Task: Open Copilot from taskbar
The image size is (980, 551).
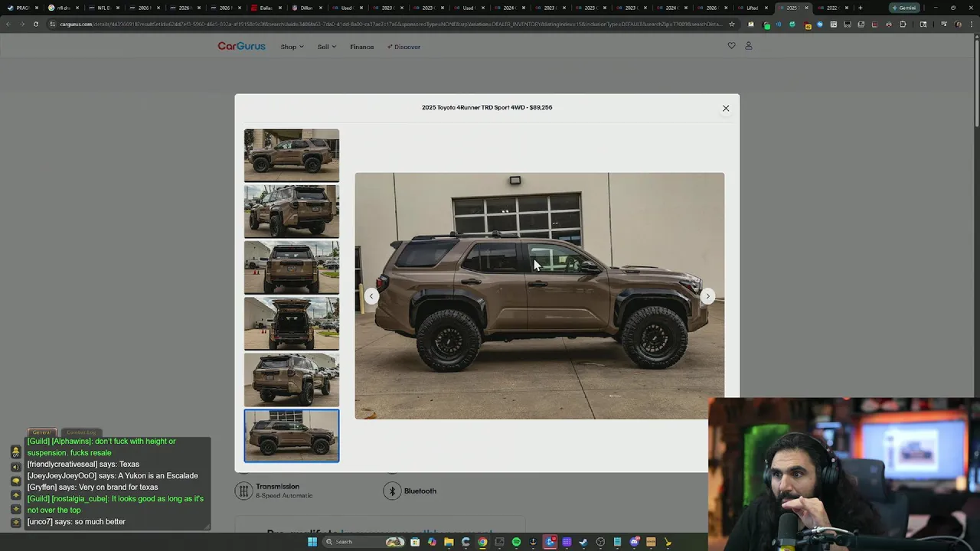Action: coord(432,542)
